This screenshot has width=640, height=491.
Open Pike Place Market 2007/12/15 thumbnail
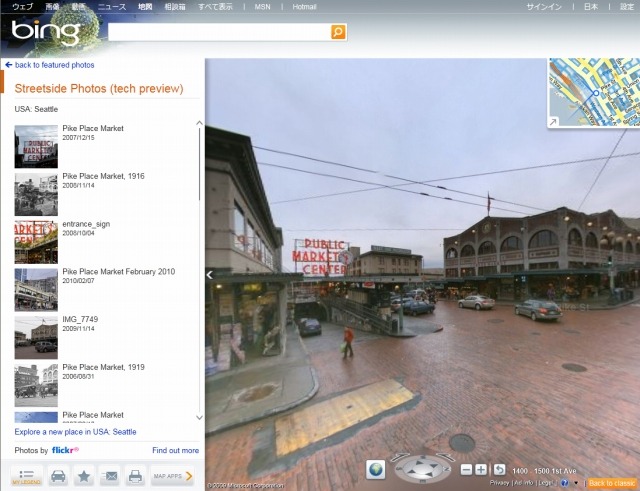(36, 147)
